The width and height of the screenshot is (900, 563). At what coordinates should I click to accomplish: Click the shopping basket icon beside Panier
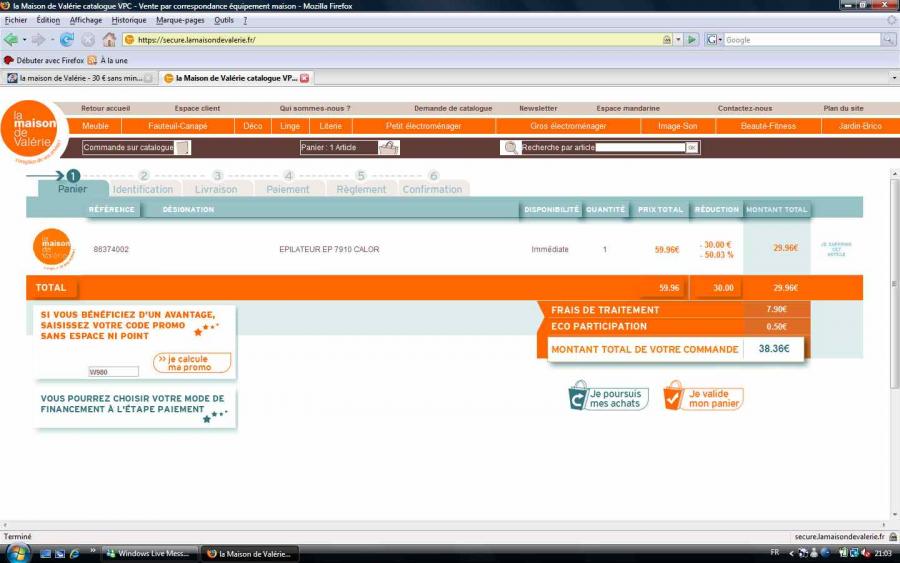coord(388,148)
